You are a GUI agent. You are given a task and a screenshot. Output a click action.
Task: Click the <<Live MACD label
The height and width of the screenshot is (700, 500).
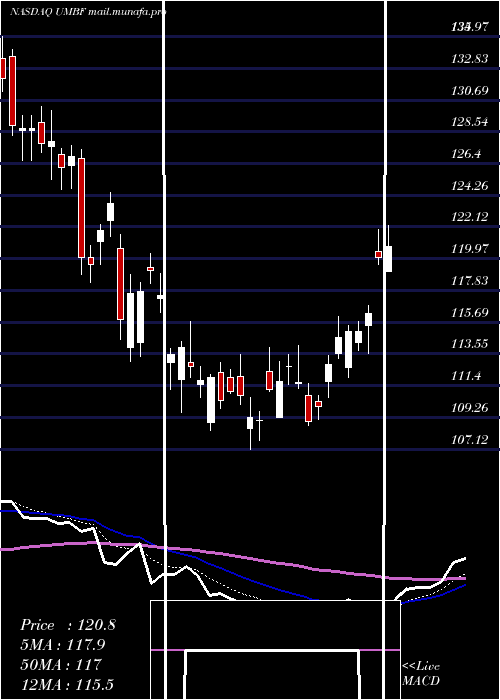point(421,673)
